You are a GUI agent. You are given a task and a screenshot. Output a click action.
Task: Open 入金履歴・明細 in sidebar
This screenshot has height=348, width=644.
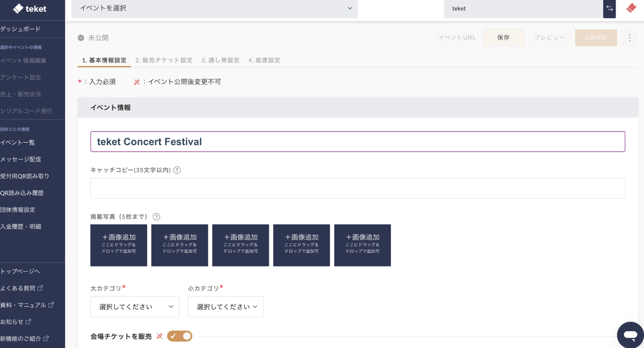click(21, 226)
